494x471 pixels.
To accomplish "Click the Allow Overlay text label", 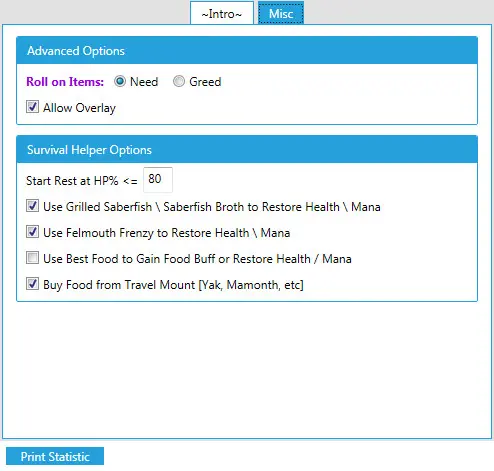I will [x=79, y=108].
